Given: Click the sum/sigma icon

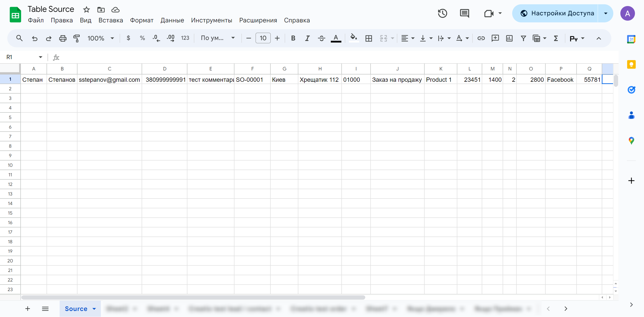Looking at the screenshot, I should pos(556,39).
